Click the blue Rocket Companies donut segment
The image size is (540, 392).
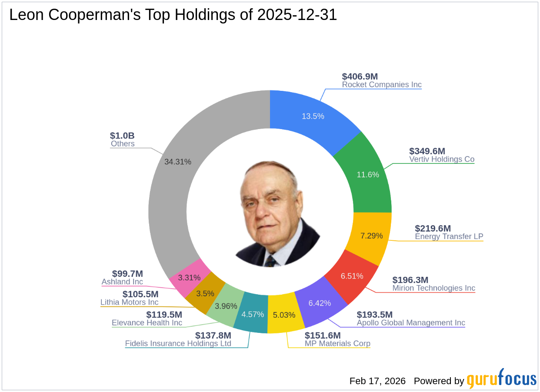click(x=313, y=116)
